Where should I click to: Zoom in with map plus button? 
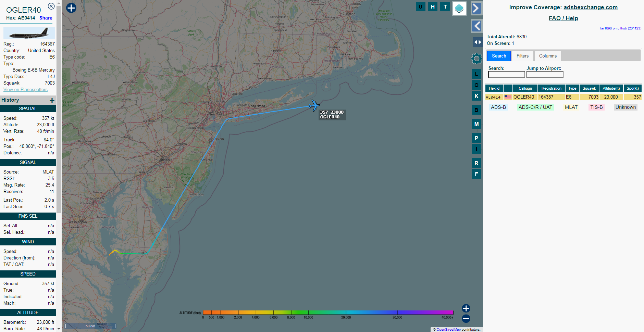click(466, 308)
